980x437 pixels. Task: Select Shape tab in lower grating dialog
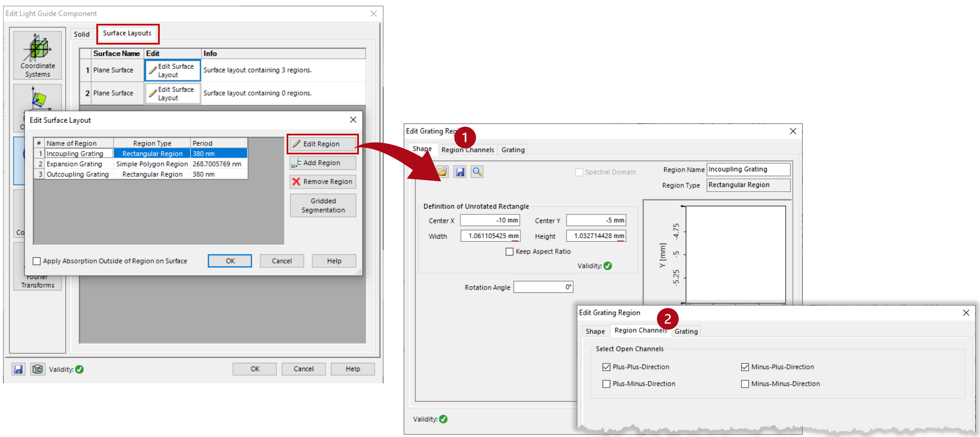[x=595, y=332]
